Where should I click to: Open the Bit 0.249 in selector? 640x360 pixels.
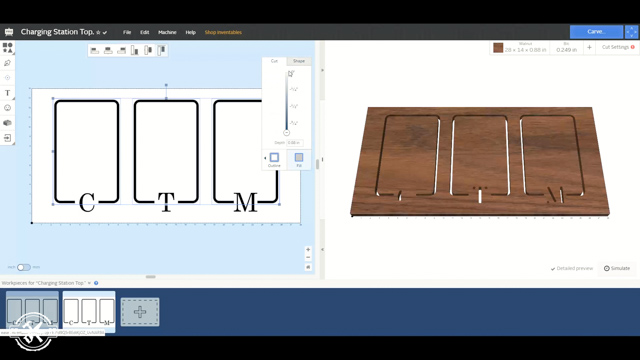(567, 47)
